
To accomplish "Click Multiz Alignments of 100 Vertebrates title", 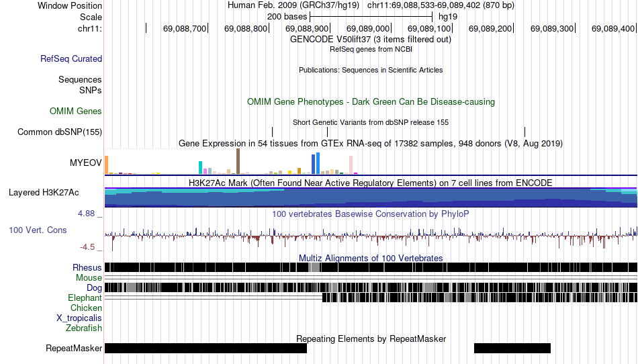I will click(x=371, y=259).
